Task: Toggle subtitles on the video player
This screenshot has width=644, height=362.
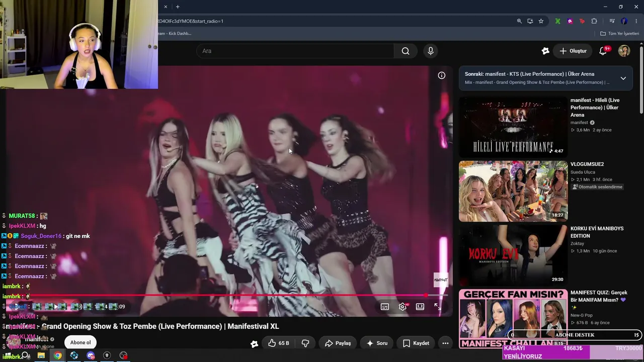Action: (385, 307)
